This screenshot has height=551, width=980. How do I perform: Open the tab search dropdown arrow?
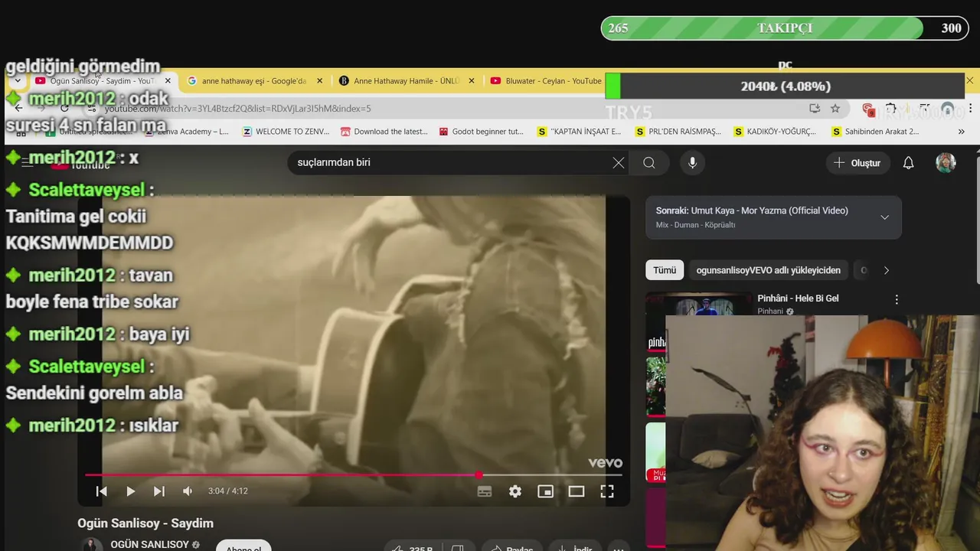17,80
